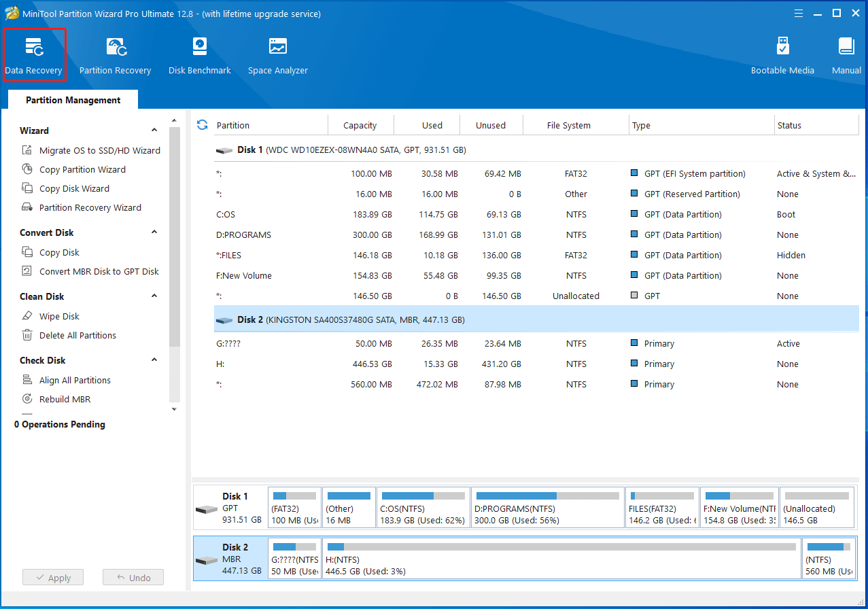Screen dimensions: 868x609
Task: Open the hamburger menu in the title bar
Action: point(797,13)
